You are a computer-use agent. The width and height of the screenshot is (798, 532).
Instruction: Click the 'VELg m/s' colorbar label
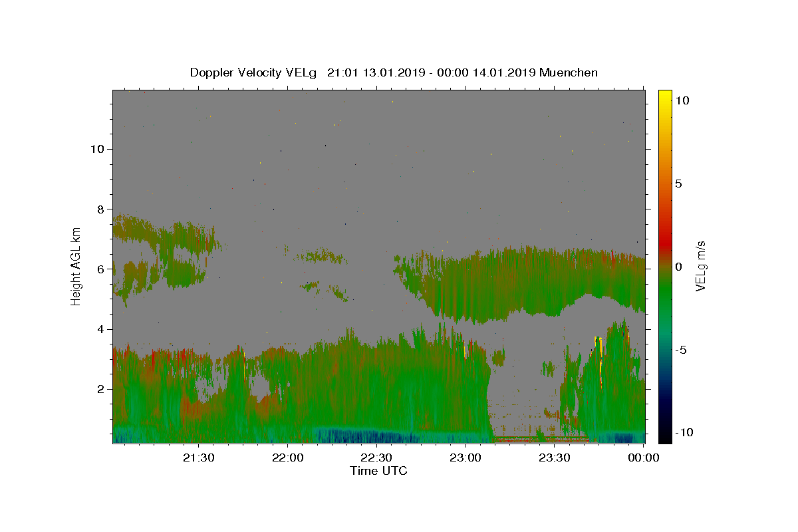(700, 266)
